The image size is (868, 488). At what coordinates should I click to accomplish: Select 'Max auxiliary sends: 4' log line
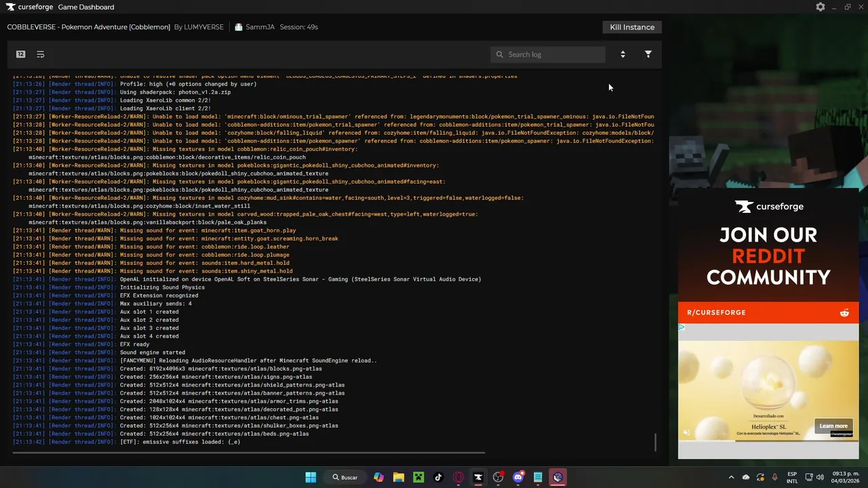click(x=102, y=304)
